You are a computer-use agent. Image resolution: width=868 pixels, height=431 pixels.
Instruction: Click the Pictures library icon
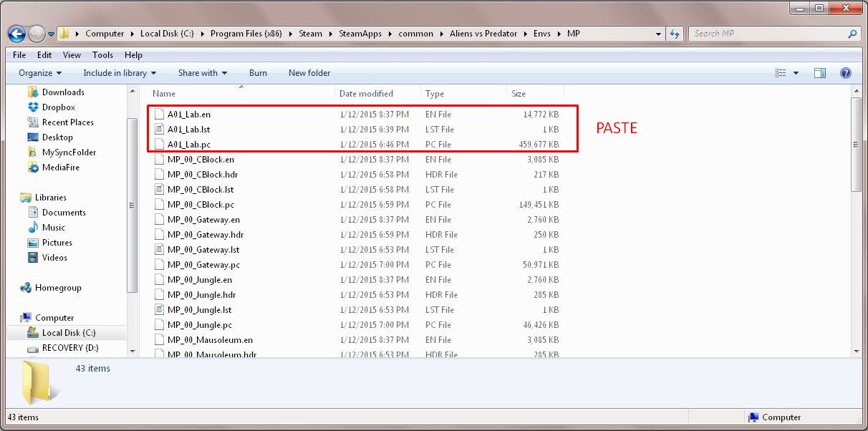click(32, 243)
